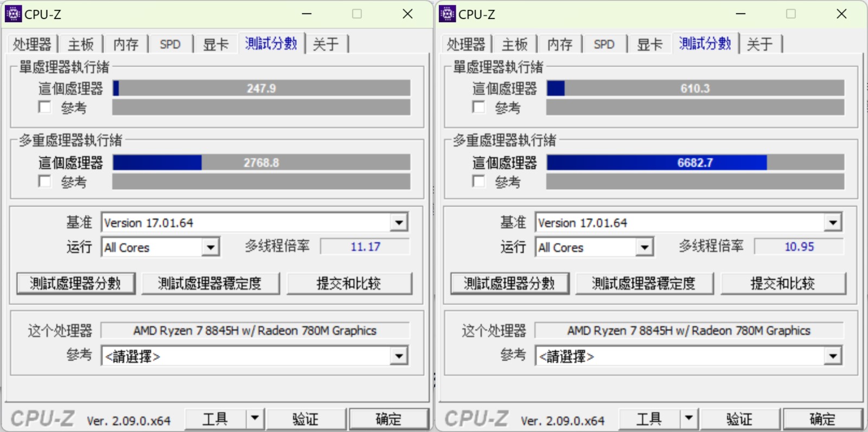
Task: Switch to 显卡 tab in left window
Action: pyautogui.click(x=215, y=44)
